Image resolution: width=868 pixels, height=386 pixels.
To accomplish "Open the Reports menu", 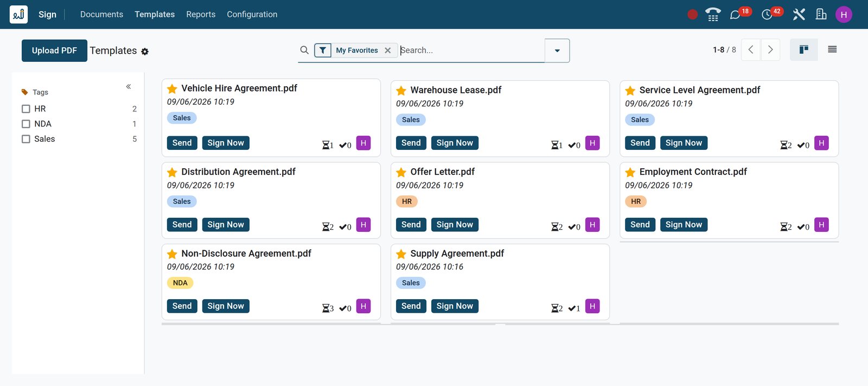I will (x=201, y=15).
